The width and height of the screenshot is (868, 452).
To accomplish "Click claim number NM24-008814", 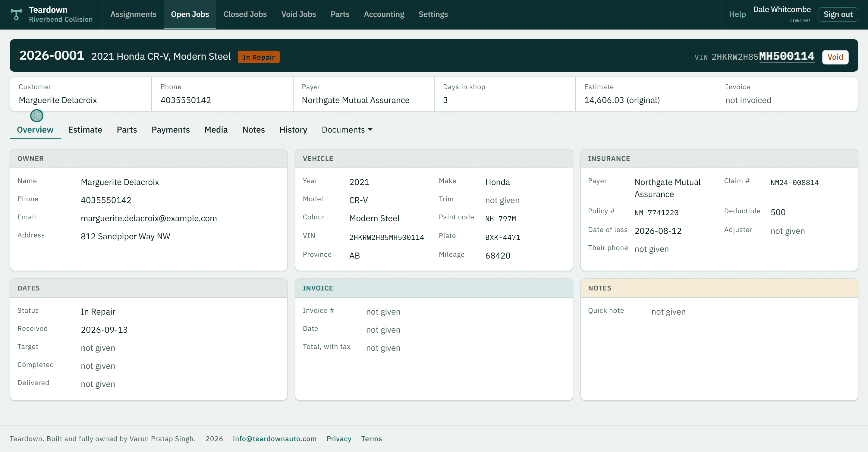I will 794,183.
